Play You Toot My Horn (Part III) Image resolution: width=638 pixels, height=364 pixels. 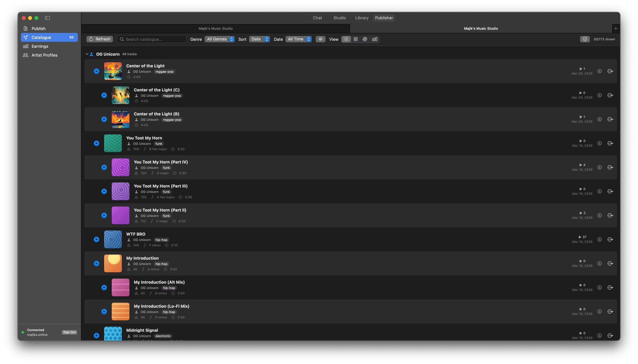click(x=104, y=191)
